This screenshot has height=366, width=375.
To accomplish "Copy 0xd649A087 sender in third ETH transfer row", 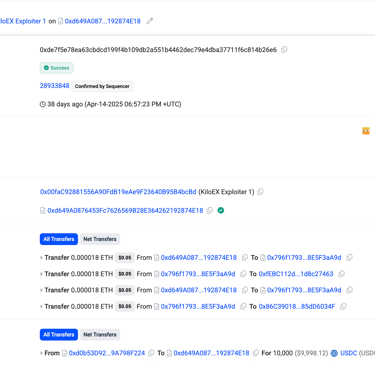I will pos(245,290).
